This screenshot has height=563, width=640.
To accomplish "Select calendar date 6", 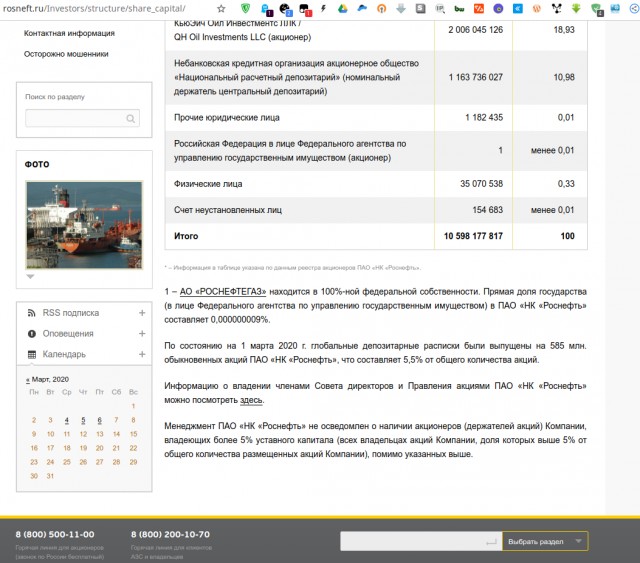I will click(x=100, y=420).
